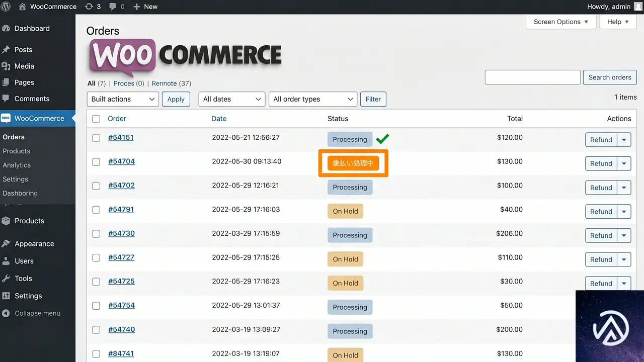Screen dimensions: 644x362
Task: Click the date 2022-05-21 12:56:27
Action: pos(246,137)
